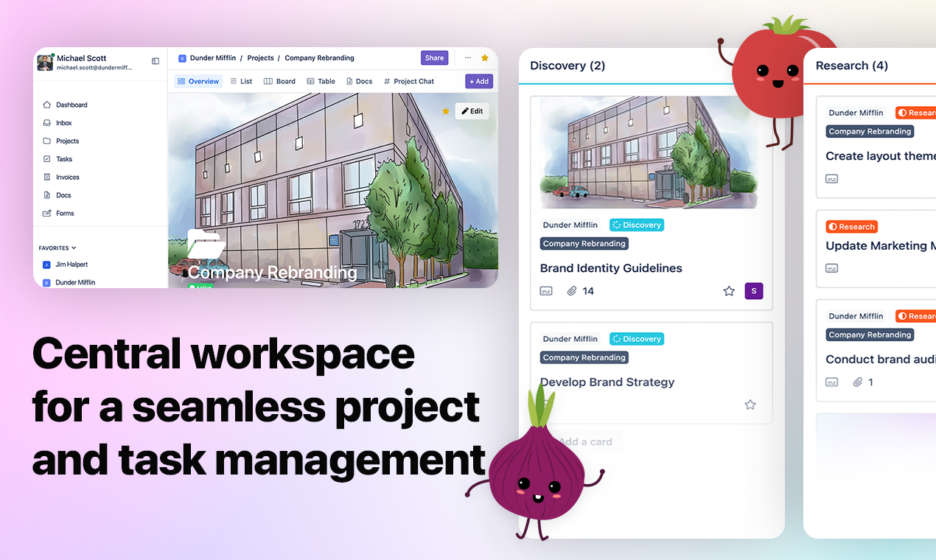Image resolution: width=936 pixels, height=560 pixels.
Task: Click the Discovery (2) column header
Action: click(567, 66)
